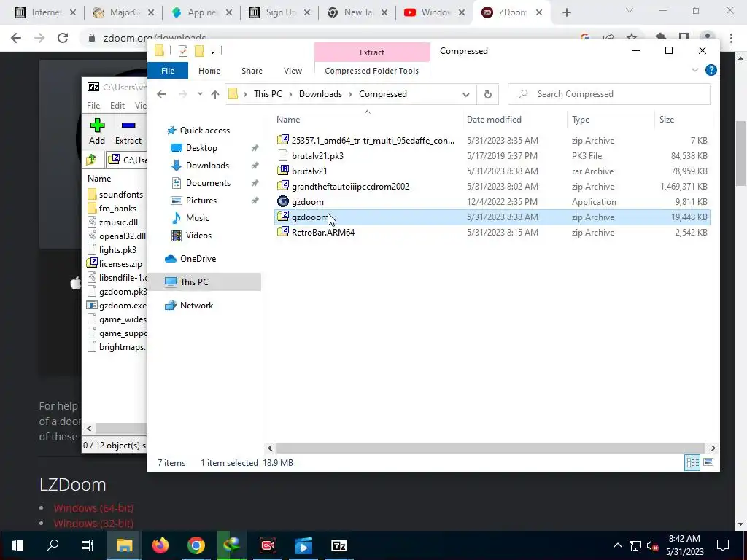Expand the Explorer ribbon chevron

(694, 71)
